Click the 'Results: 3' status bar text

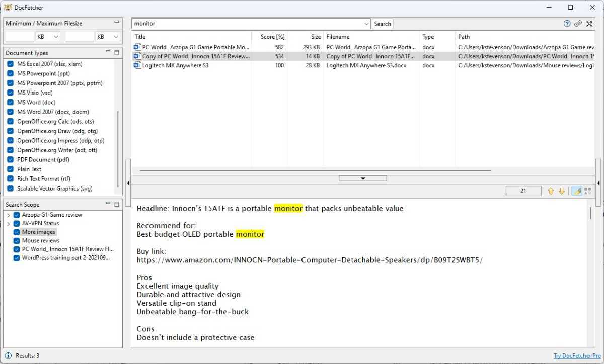(27, 356)
